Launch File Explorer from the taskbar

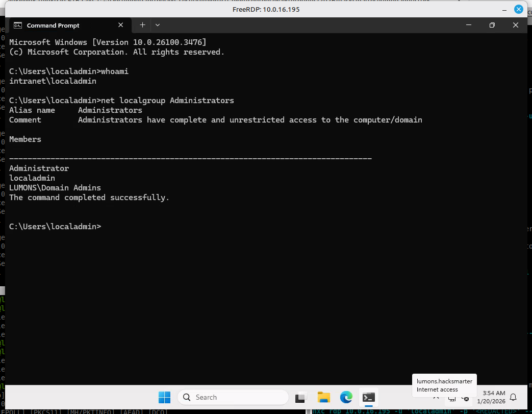click(323, 397)
